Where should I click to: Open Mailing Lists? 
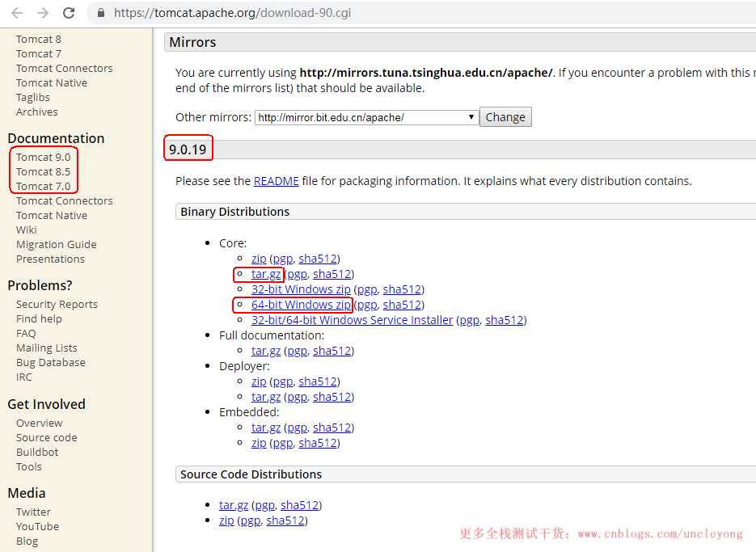47,348
